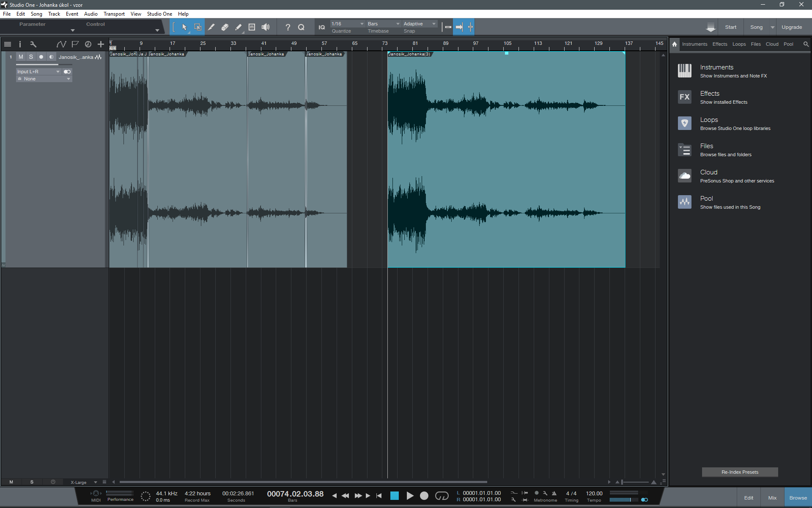Open the FX Effects icon
The height and width of the screenshot is (508, 812).
pos(685,97)
